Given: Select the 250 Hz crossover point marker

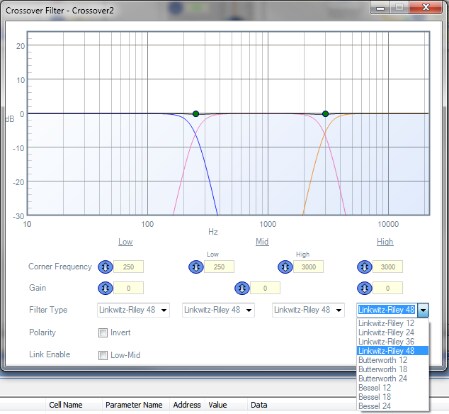Looking at the screenshot, I should [196, 114].
